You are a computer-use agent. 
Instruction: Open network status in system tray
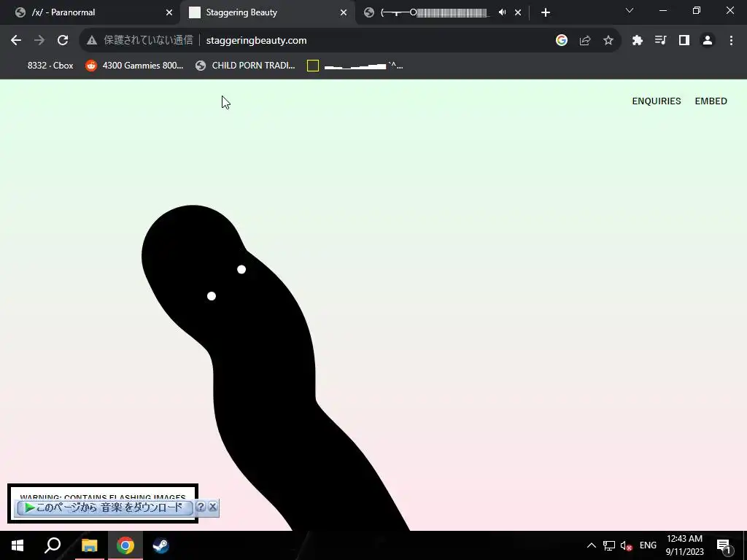pos(609,545)
